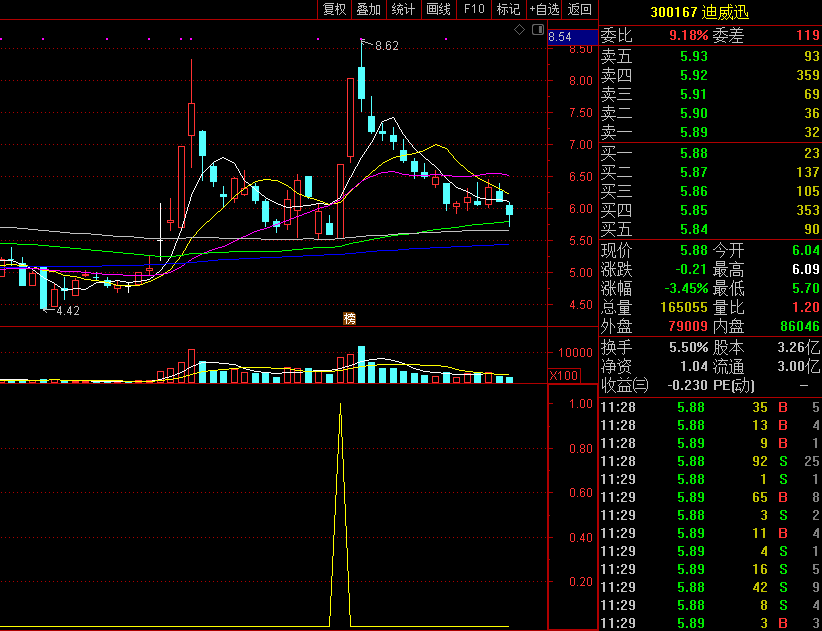822x631 pixels.
Task: Click the stock title 300167 迪威迅
Action: pyautogui.click(x=699, y=12)
